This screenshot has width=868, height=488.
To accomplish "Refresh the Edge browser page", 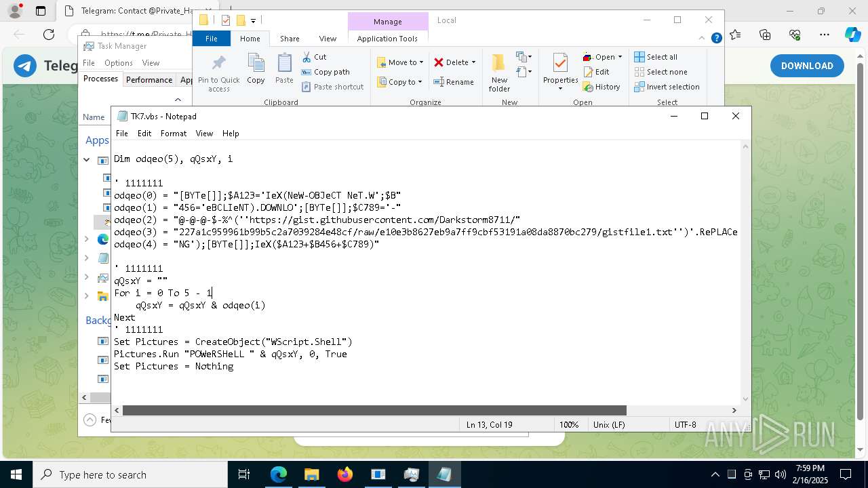I will point(49,35).
